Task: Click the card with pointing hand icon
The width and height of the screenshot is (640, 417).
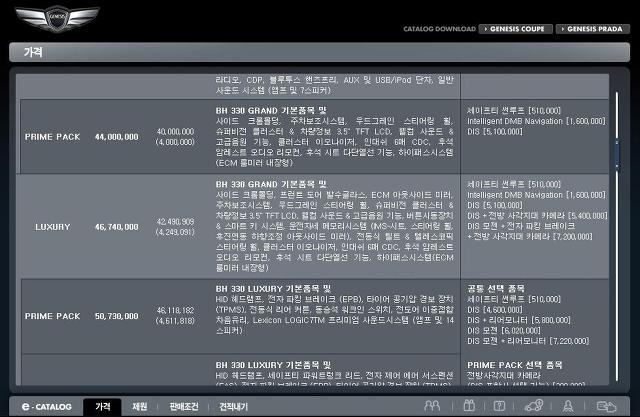Action: (x=606, y=406)
